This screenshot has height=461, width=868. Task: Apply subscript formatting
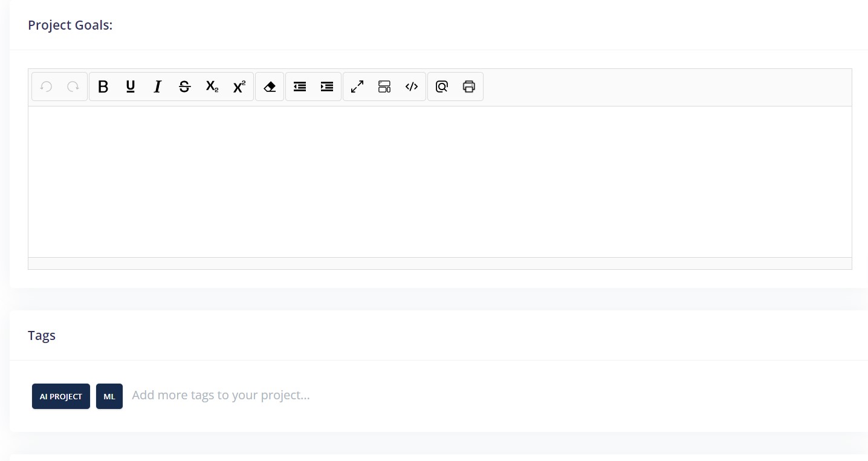[212, 87]
